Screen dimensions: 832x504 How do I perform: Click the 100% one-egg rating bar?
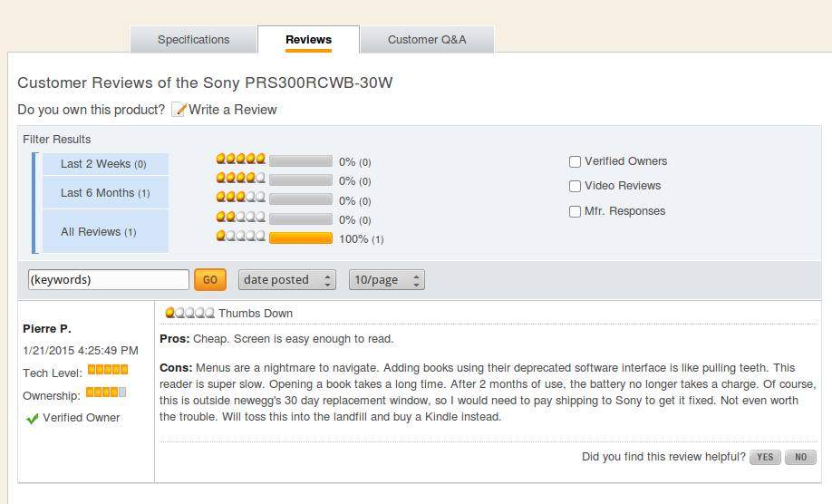pos(301,238)
